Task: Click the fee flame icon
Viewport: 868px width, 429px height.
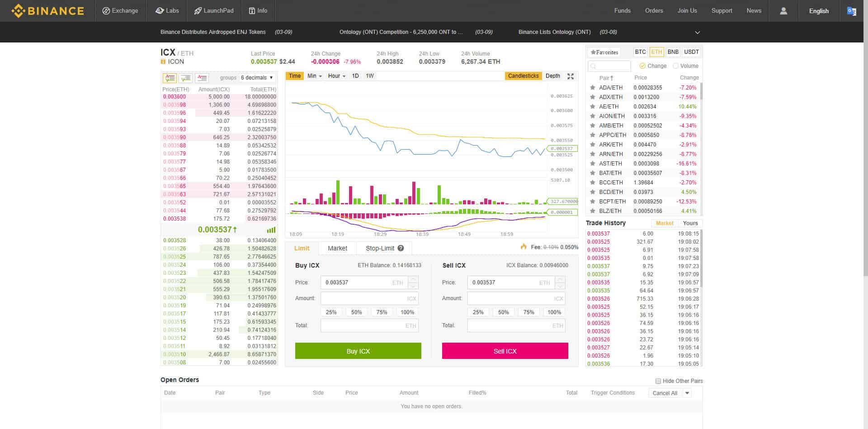Action: [524, 246]
